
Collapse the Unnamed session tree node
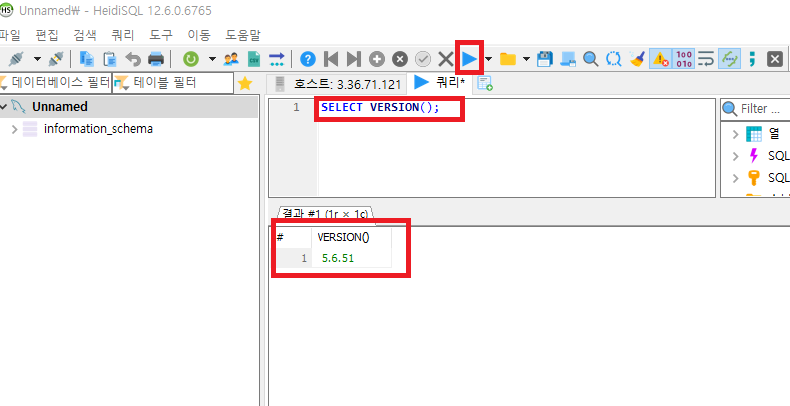[4, 107]
